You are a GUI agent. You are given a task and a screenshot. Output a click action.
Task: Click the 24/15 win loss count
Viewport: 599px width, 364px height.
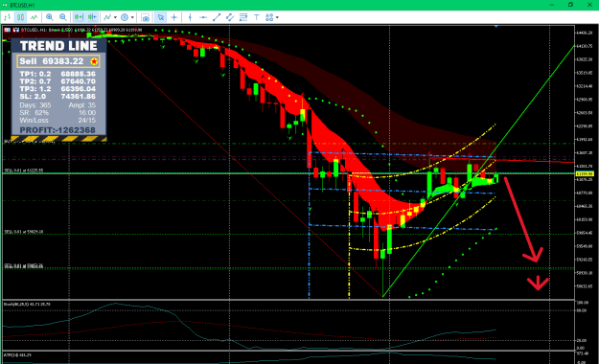click(87, 121)
